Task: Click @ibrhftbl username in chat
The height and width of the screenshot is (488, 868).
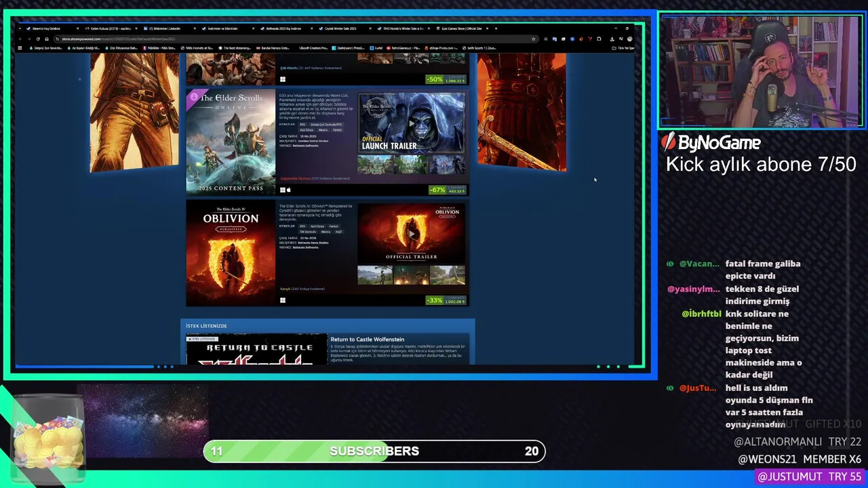Action: 701,314
